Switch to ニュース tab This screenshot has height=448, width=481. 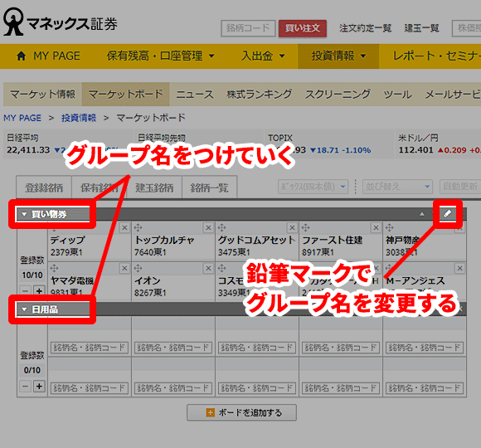coord(195,94)
